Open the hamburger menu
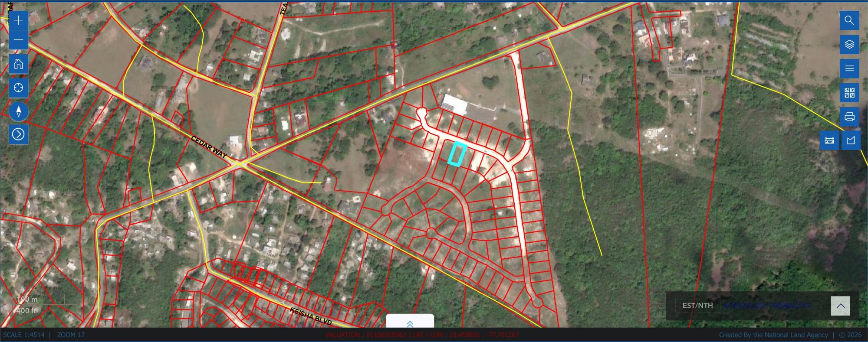Viewport: 868px width, 342px height. [849, 68]
